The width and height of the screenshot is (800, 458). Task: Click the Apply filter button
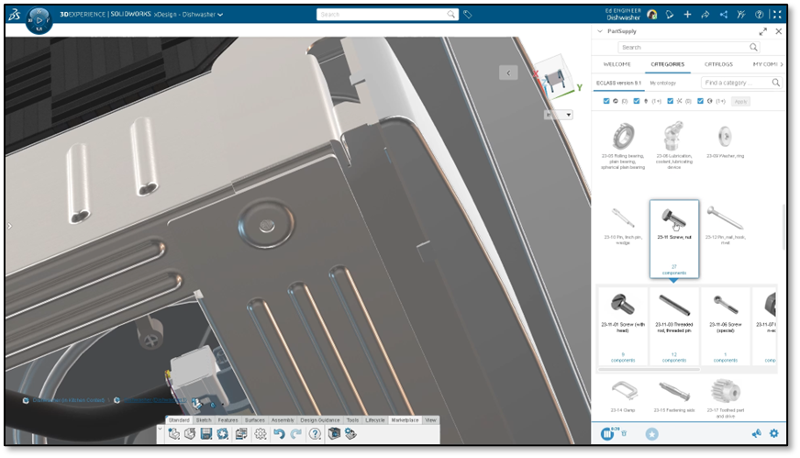[741, 101]
